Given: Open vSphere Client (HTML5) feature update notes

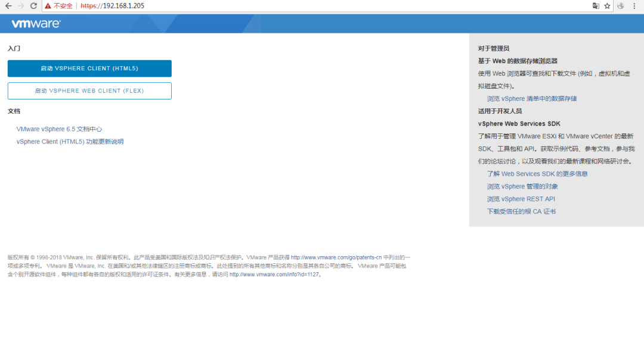Looking at the screenshot, I should (x=70, y=142).
